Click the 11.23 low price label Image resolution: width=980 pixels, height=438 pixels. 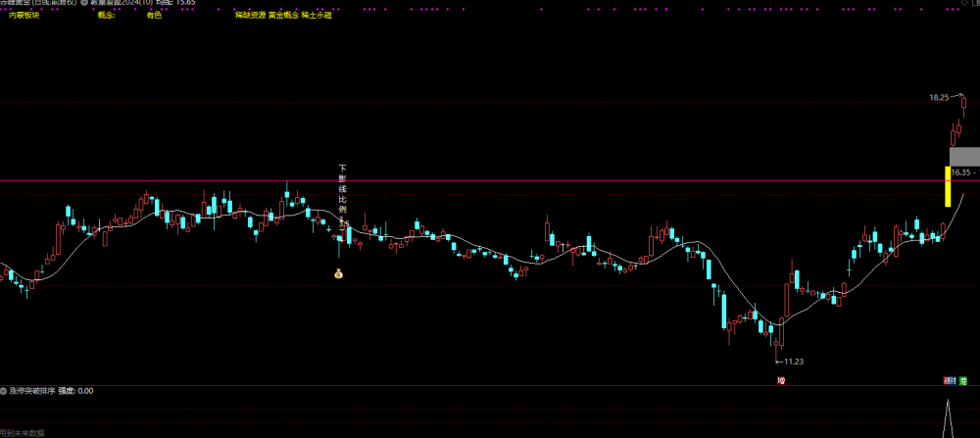coord(793,362)
